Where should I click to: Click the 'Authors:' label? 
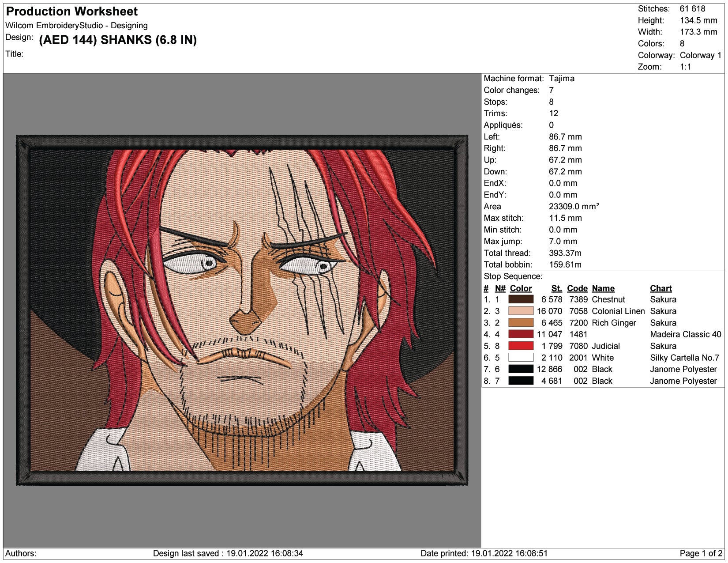tap(21, 553)
